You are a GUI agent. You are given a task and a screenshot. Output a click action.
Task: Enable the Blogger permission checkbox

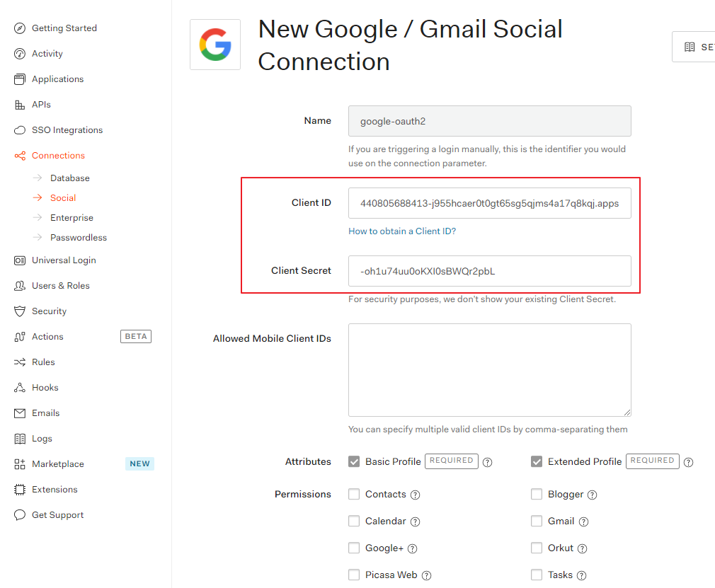coord(537,495)
